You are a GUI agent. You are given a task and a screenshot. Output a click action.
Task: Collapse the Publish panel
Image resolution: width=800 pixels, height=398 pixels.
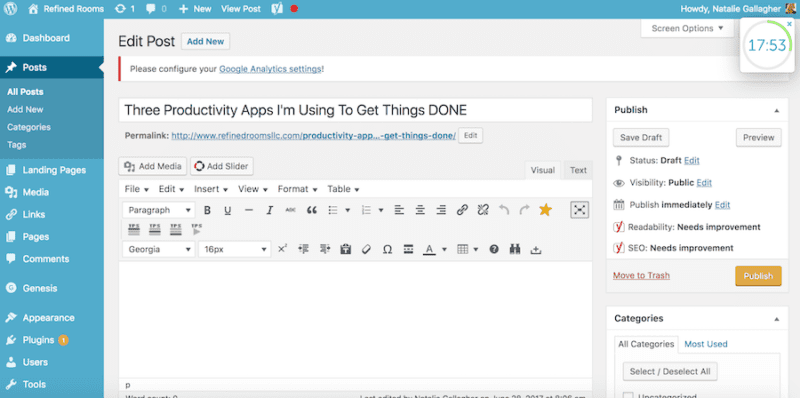[x=777, y=110]
